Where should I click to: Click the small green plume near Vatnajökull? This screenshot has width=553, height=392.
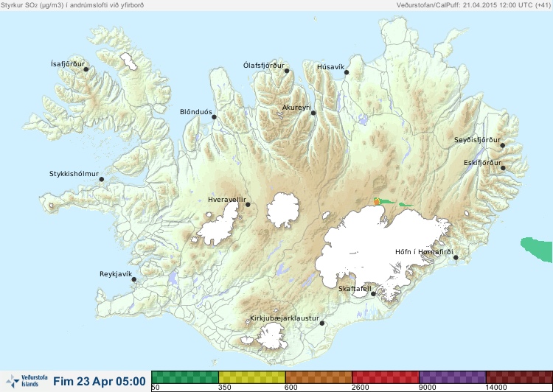(406, 204)
